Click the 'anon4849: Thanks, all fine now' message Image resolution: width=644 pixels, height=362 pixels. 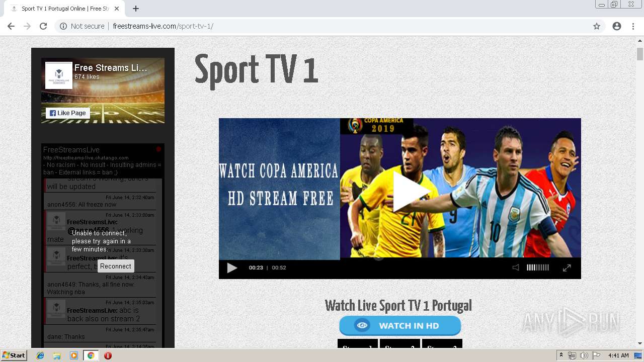pos(91,288)
